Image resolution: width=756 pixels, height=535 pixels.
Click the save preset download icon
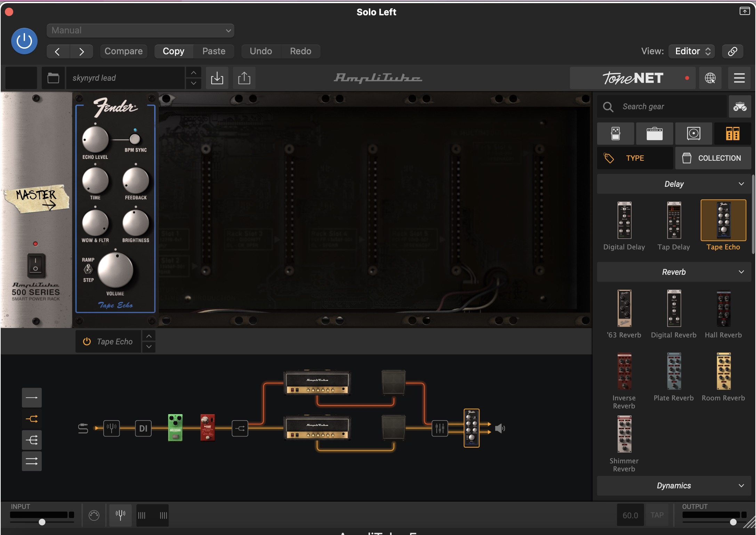tap(217, 78)
